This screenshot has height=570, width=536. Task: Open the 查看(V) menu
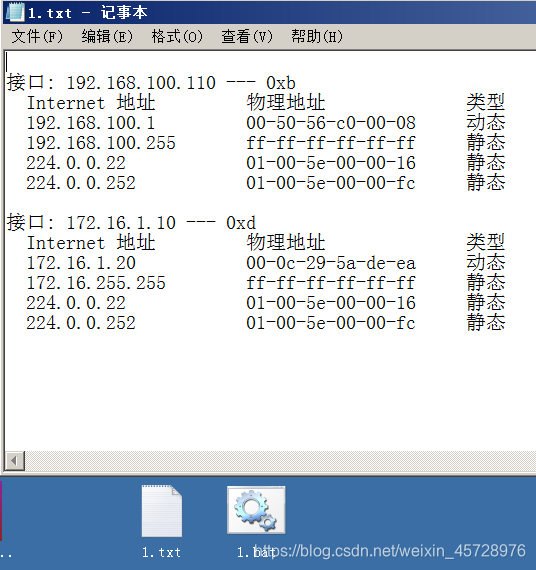click(x=247, y=36)
